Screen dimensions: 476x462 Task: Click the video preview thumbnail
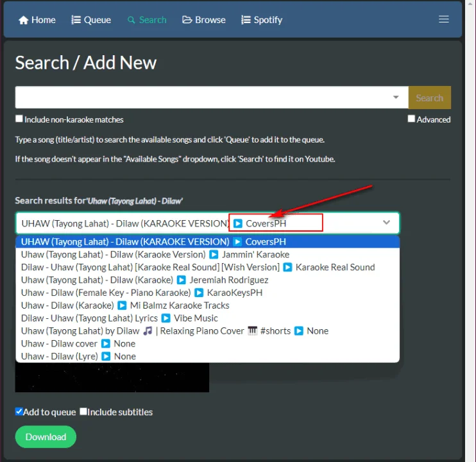pyautogui.click(x=112, y=377)
